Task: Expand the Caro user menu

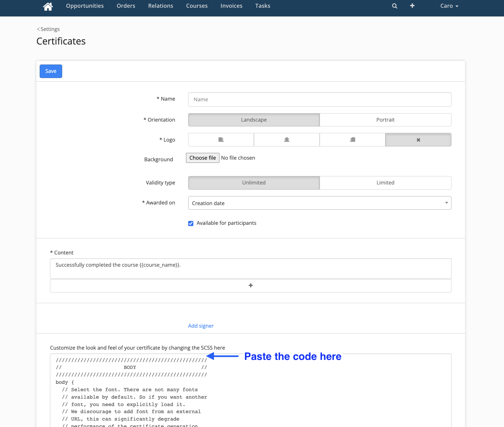Action: tap(449, 6)
